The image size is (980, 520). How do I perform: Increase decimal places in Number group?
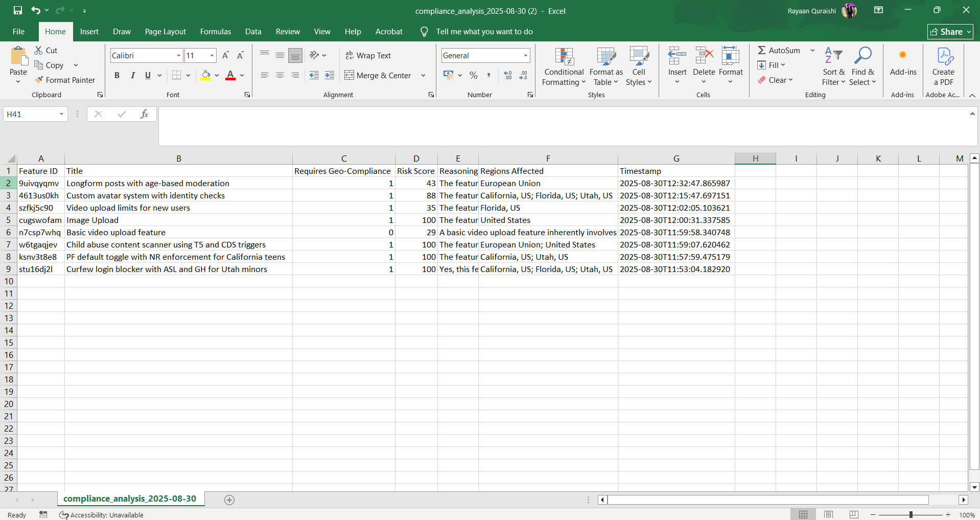pos(508,75)
